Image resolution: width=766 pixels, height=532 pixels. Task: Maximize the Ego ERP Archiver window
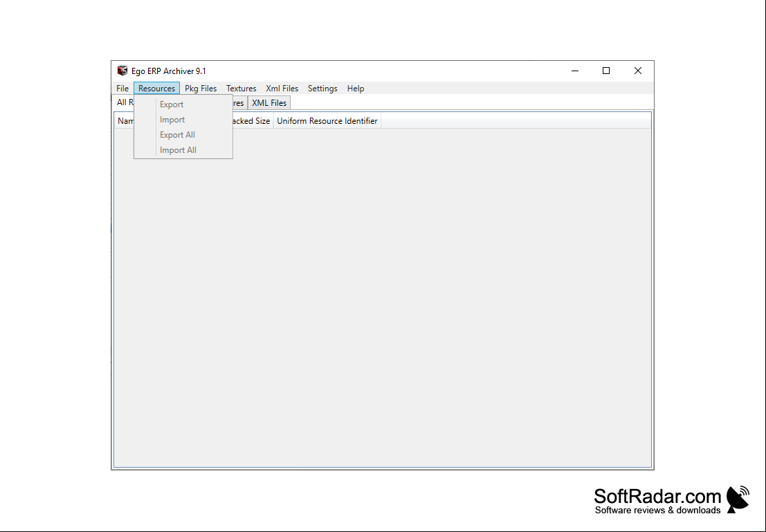coord(606,71)
